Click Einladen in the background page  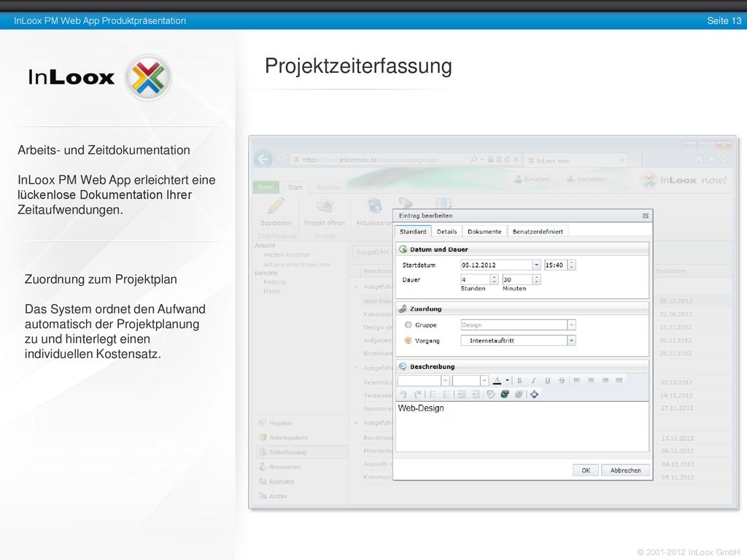click(x=532, y=179)
